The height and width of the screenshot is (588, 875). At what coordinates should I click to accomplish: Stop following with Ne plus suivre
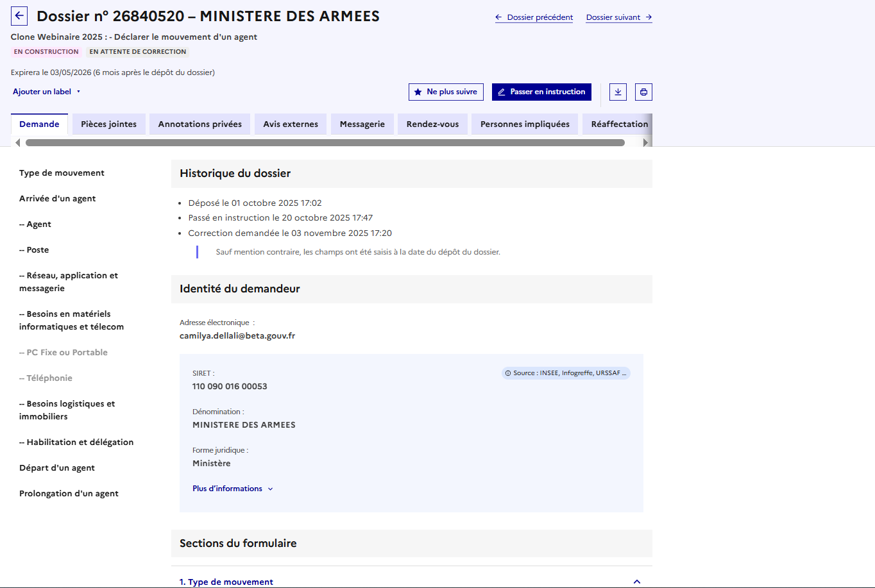tap(446, 92)
